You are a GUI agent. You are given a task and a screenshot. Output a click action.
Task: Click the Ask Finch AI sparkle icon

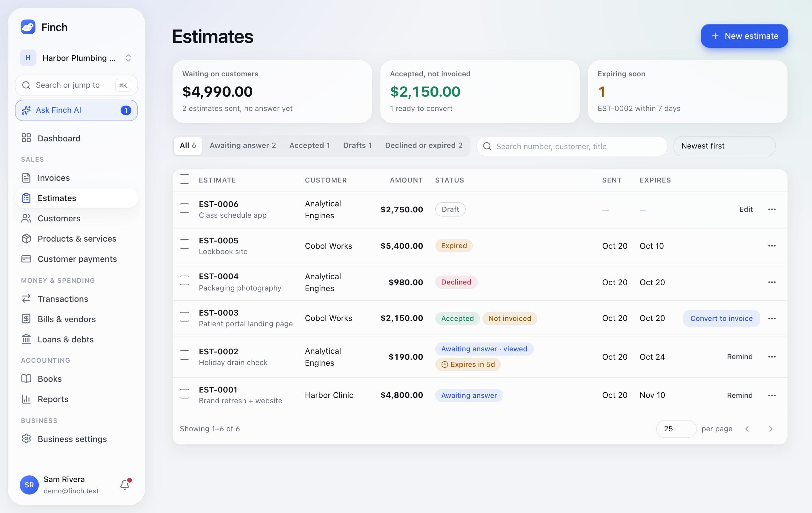pyautogui.click(x=26, y=110)
